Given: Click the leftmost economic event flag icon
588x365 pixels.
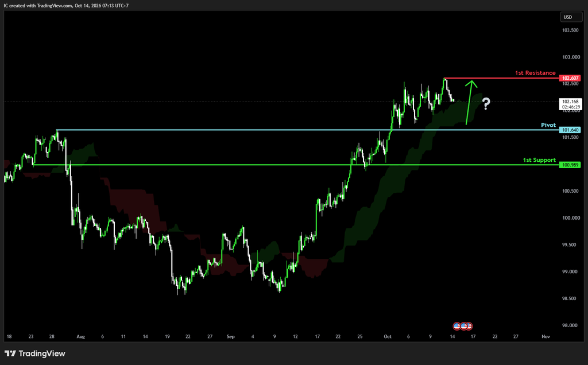Looking at the screenshot, I should click(x=457, y=326).
